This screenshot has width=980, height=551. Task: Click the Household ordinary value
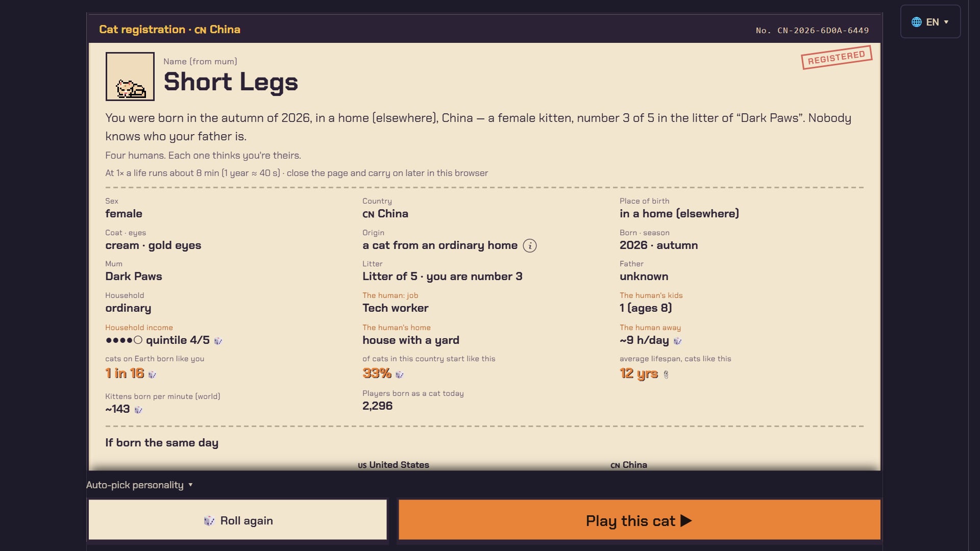[128, 308]
